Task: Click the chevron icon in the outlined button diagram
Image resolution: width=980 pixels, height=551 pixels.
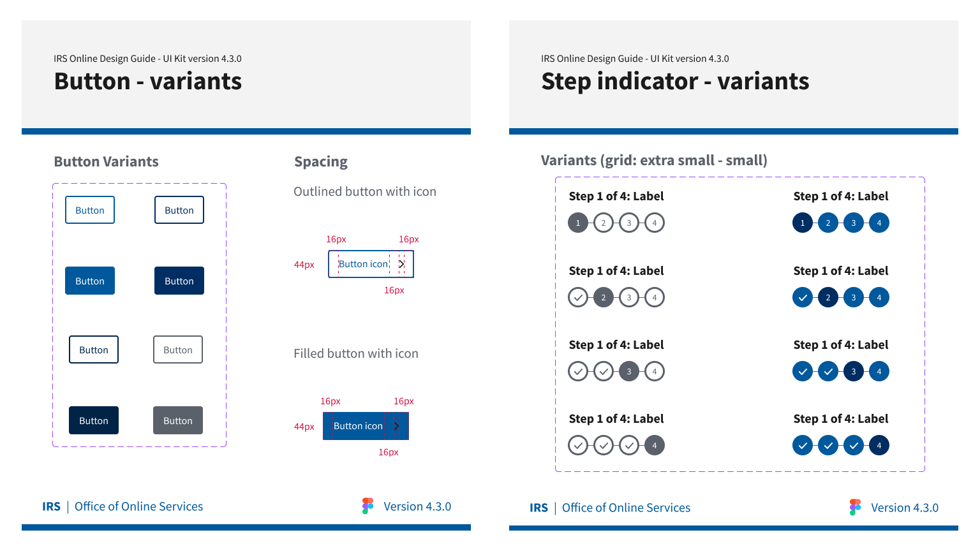Action: [x=401, y=263]
